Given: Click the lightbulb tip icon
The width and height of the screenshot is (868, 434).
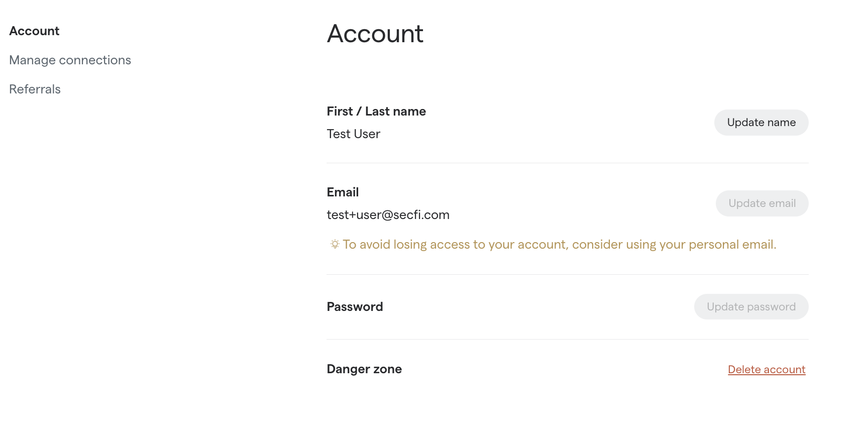Looking at the screenshot, I should 335,244.
